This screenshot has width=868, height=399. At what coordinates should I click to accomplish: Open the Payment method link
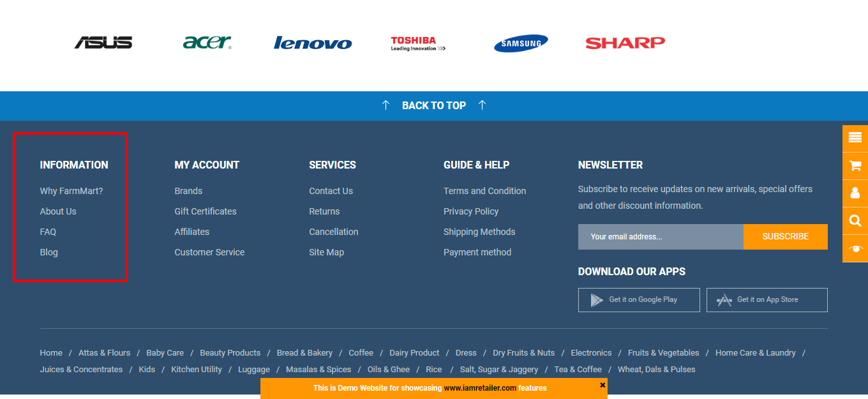[x=477, y=252]
